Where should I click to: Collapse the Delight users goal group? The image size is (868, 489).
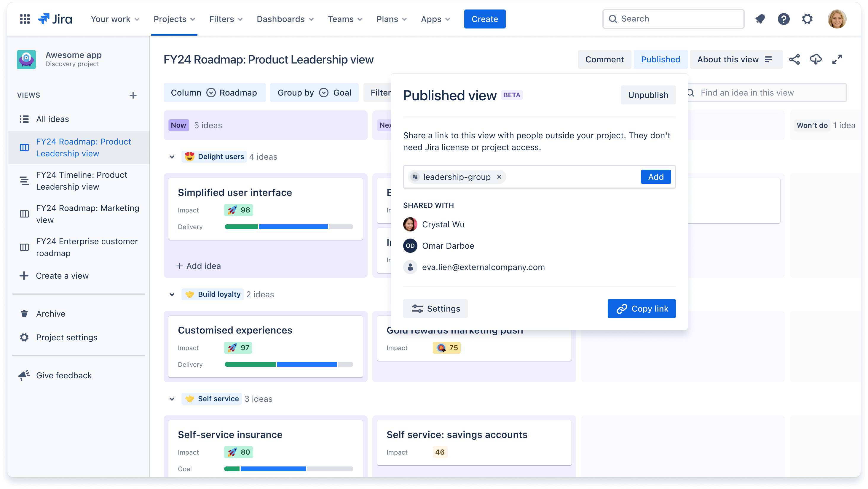(172, 156)
